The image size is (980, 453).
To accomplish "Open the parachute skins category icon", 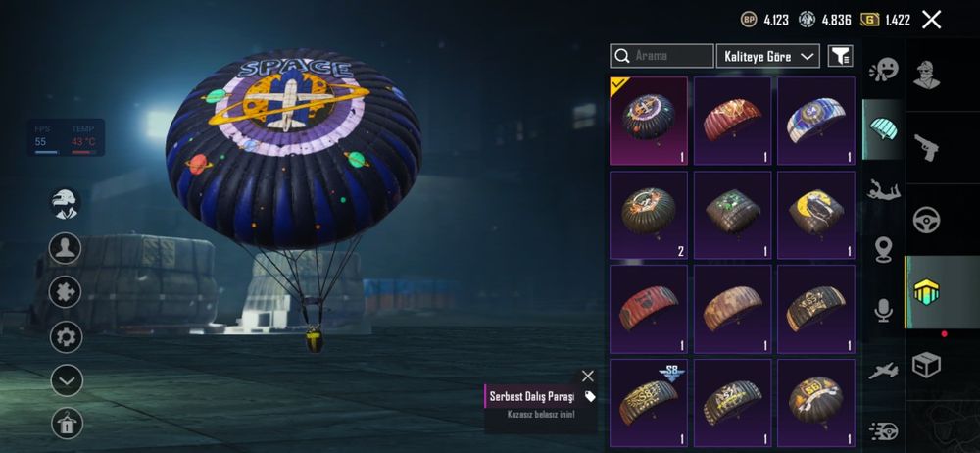I will pos(883,128).
